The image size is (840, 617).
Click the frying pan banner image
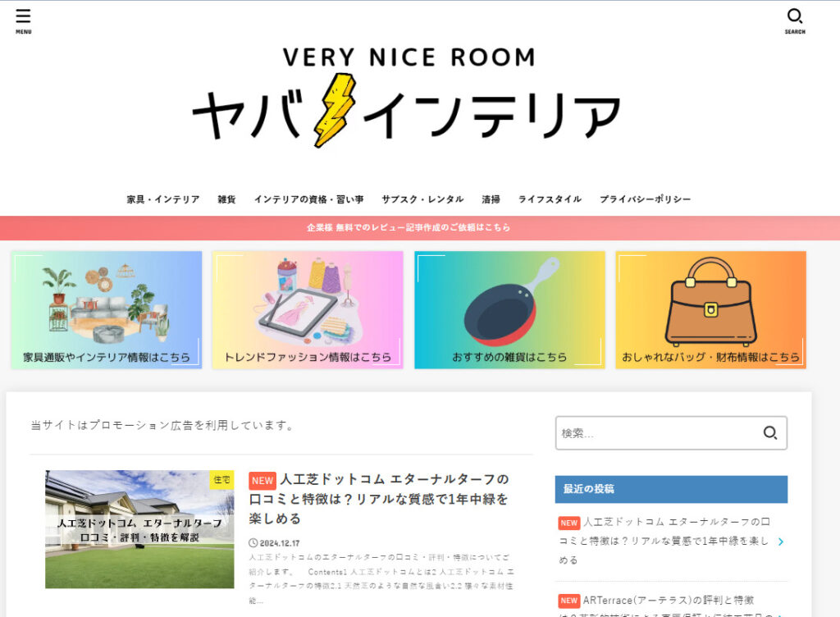click(509, 310)
